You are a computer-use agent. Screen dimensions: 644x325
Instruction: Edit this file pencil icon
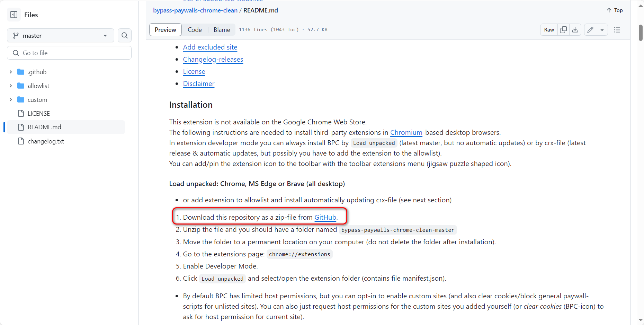pyautogui.click(x=590, y=30)
